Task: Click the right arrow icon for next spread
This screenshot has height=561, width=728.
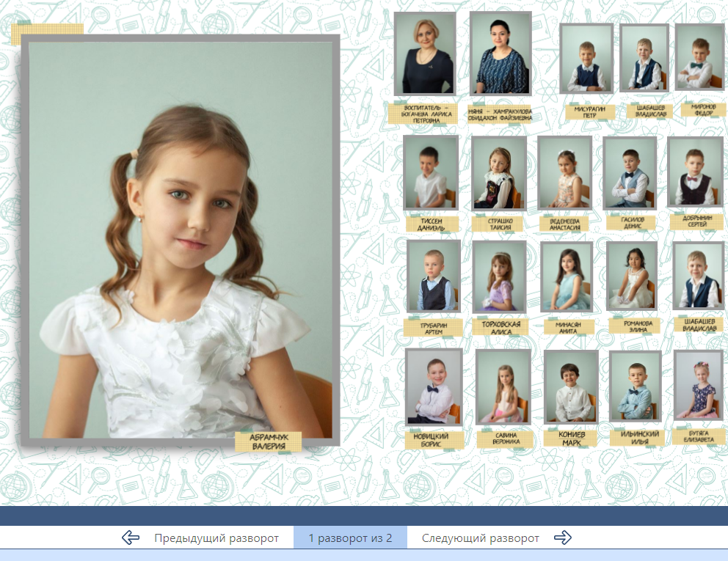Action: pos(562,538)
